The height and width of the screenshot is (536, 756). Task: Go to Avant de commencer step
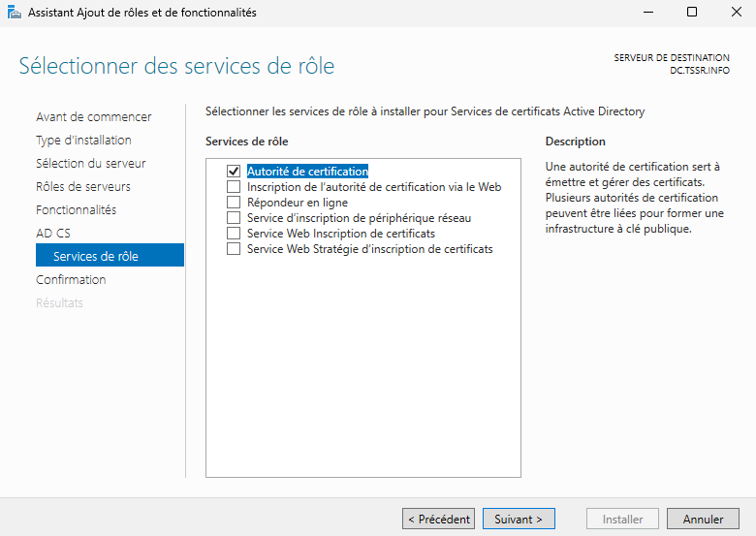point(93,117)
